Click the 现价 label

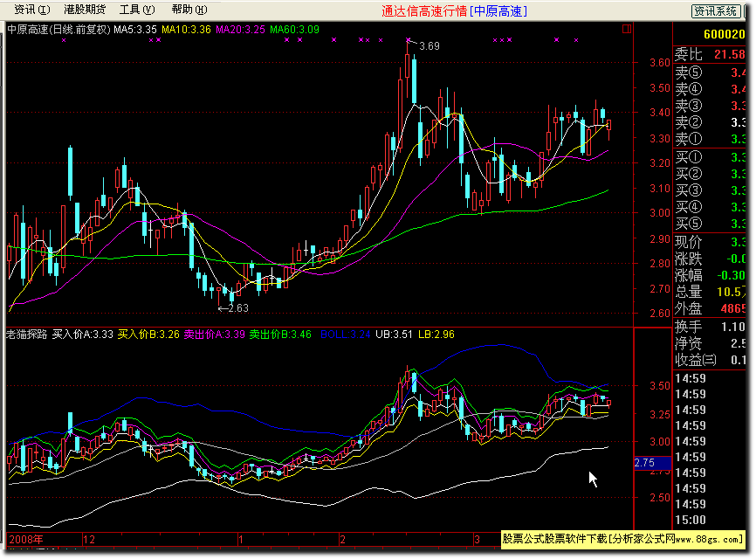click(x=688, y=242)
